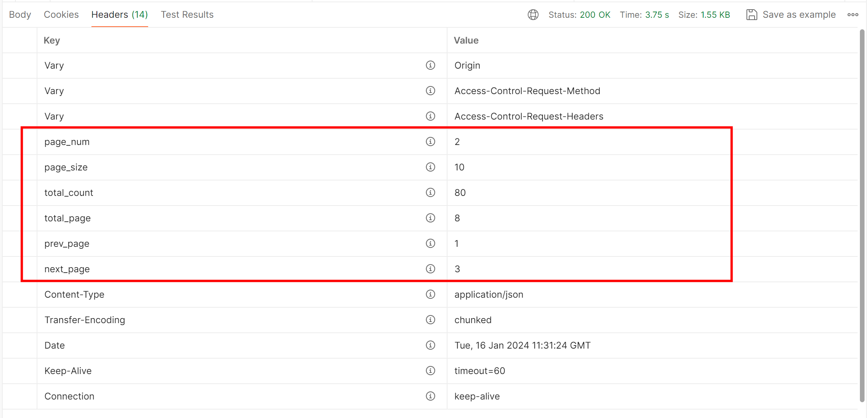The image size is (868, 418).
Task: Click the page_size value 10
Action: tap(459, 167)
